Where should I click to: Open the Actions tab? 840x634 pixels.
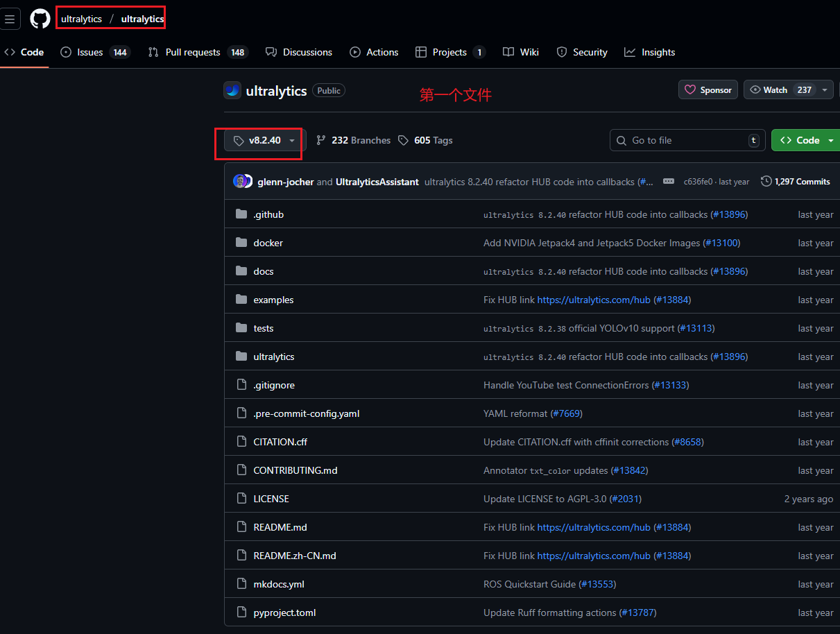coord(375,52)
